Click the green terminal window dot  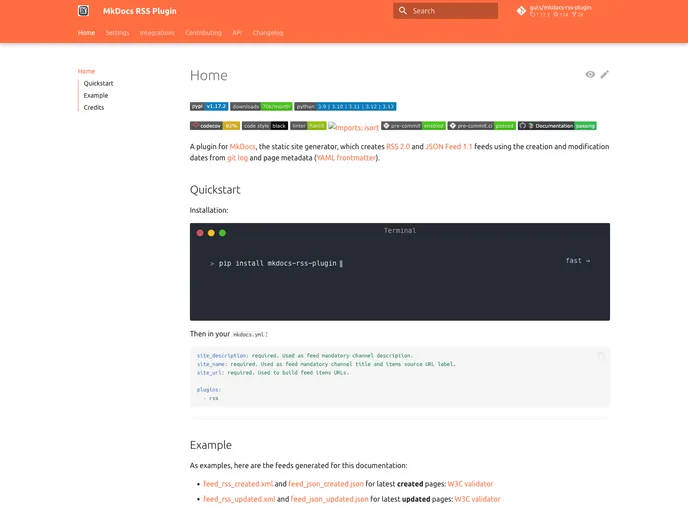tap(222, 233)
